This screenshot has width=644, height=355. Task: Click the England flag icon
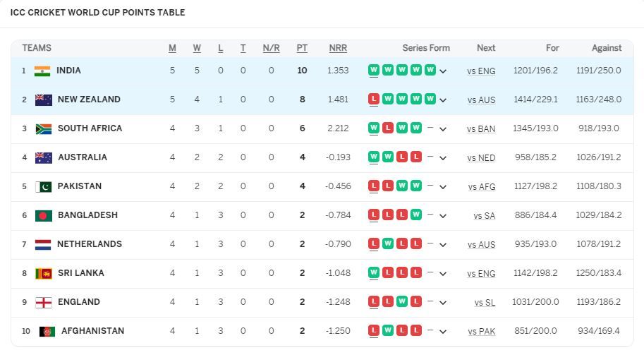coord(44,302)
